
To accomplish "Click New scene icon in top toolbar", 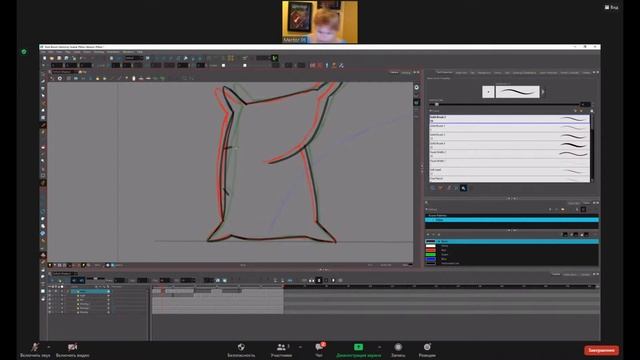I will [44, 58].
